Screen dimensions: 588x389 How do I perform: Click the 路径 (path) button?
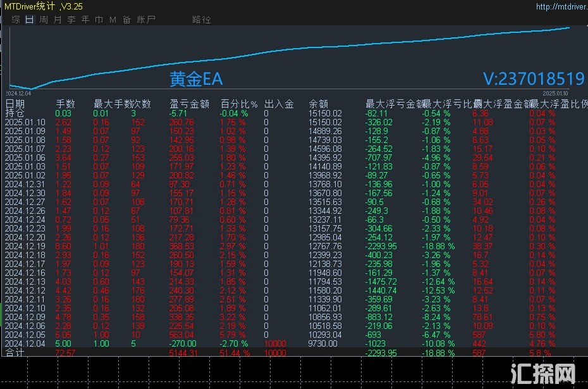[202, 20]
